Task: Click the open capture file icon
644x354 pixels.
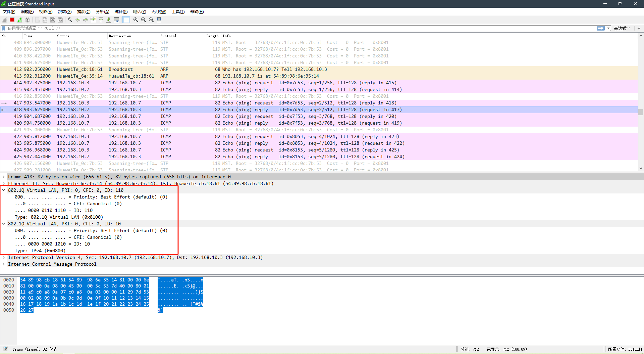Action: 37,20
